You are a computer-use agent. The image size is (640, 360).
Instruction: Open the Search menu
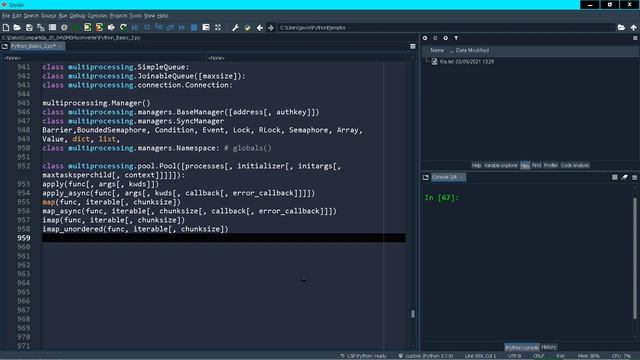point(31,16)
